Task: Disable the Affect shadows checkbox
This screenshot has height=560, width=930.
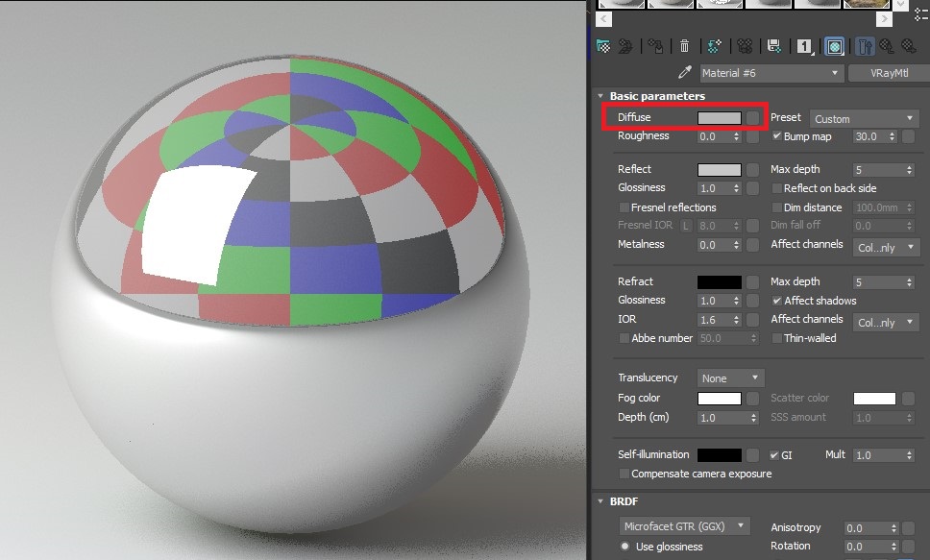Action: (777, 301)
